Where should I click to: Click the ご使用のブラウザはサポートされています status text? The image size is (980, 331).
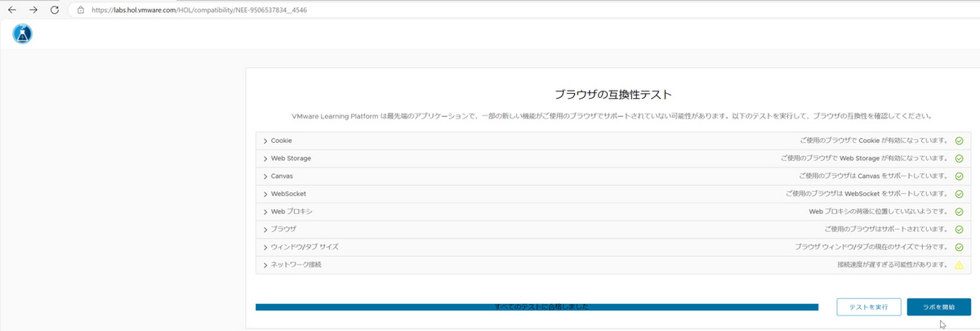(x=886, y=230)
